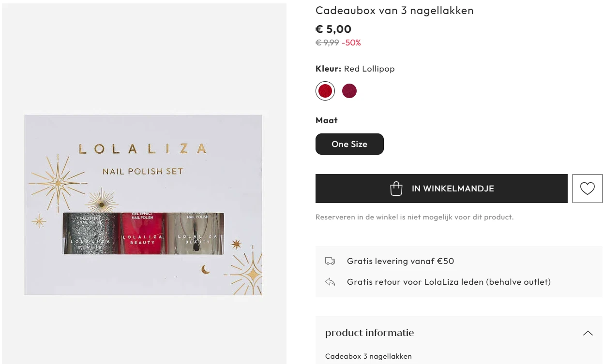Choose the dark burgundy color swatch
Screen dimensions: 603x364
point(349,91)
